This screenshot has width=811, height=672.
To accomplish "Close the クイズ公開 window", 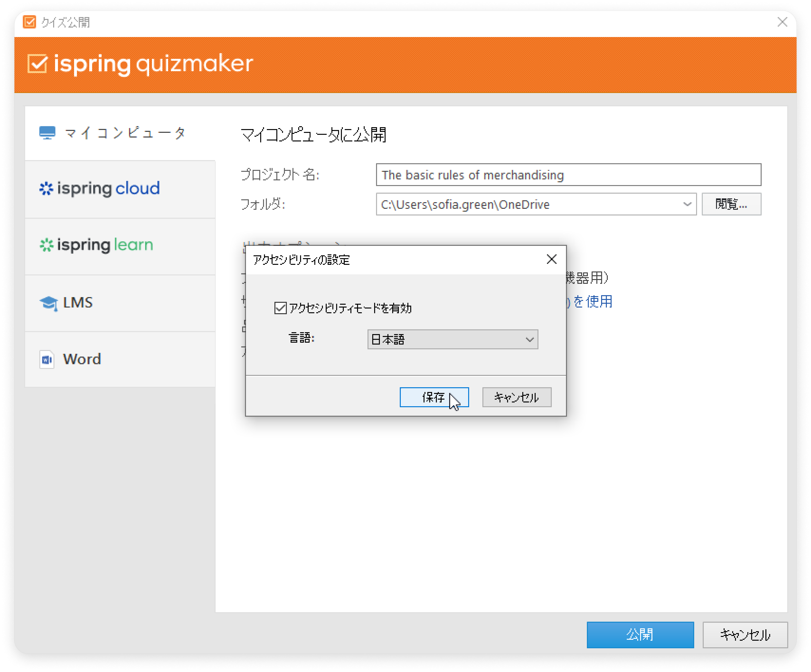I will [782, 22].
